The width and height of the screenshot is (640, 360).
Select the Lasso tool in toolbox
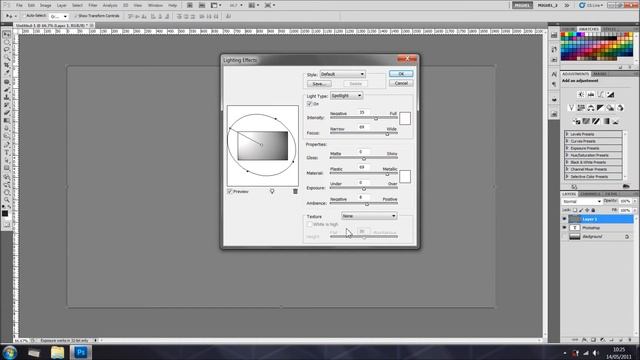pyautogui.click(x=7, y=50)
